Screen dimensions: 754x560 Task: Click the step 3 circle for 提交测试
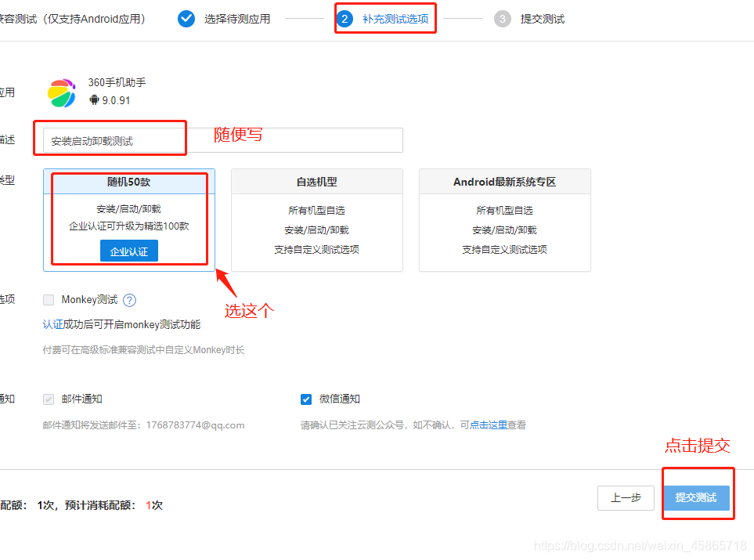click(503, 19)
